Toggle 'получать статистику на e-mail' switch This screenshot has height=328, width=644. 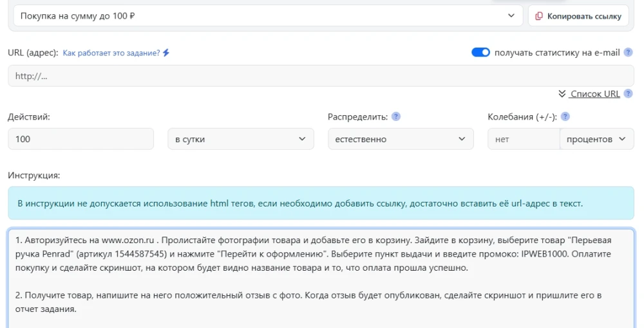pos(480,53)
